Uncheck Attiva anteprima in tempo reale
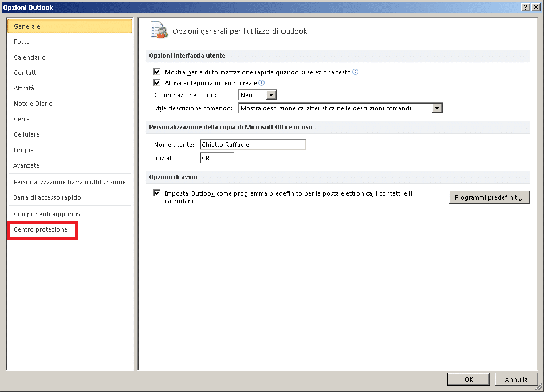This screenshot has width=544, height=392. click(x=157, y=82)
